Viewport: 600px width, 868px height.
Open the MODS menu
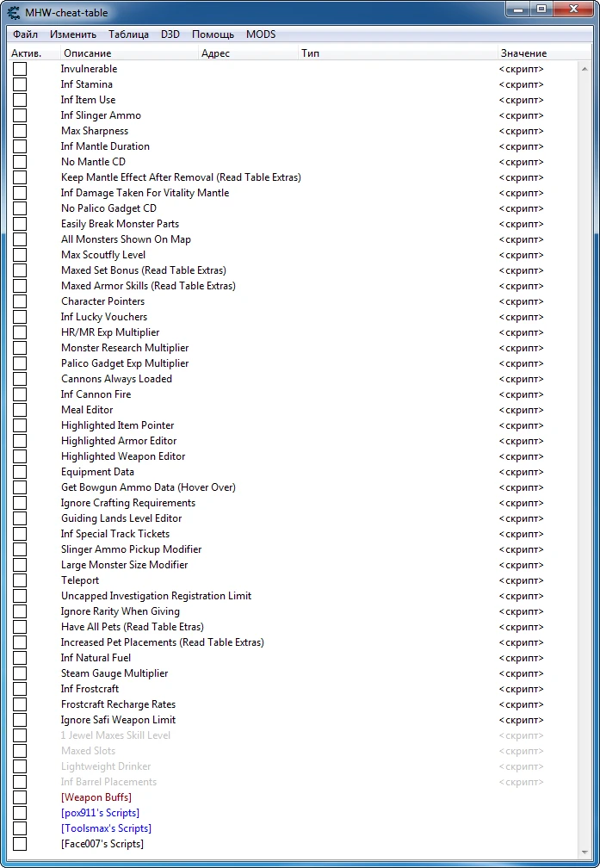(x=261, y=34)
